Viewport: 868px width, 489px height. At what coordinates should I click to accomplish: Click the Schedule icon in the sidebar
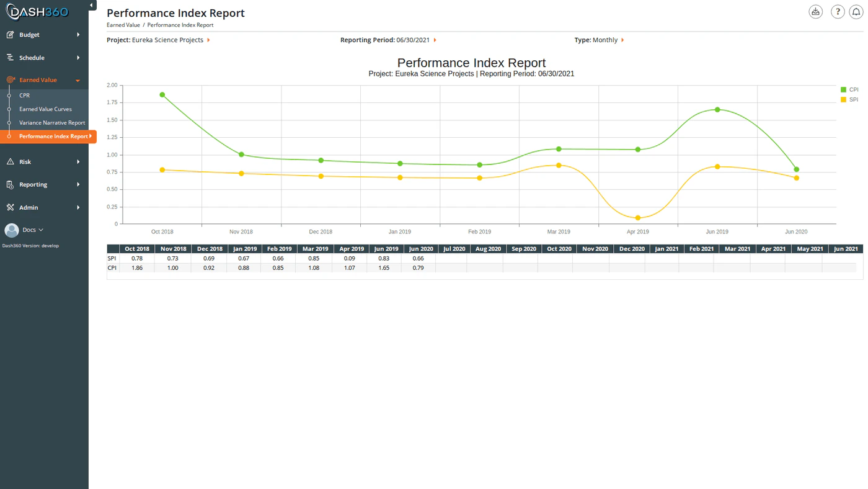coord(11,57)
